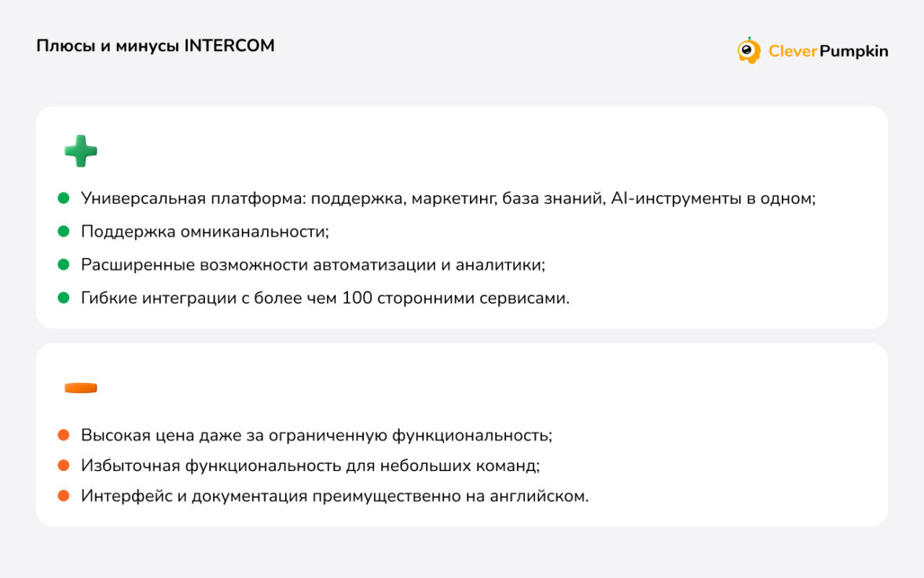The height and width of the screenshot is (578, 924).
Task: Click the text about 100 сторонними сервисами
Action: (x=325, y=299)
